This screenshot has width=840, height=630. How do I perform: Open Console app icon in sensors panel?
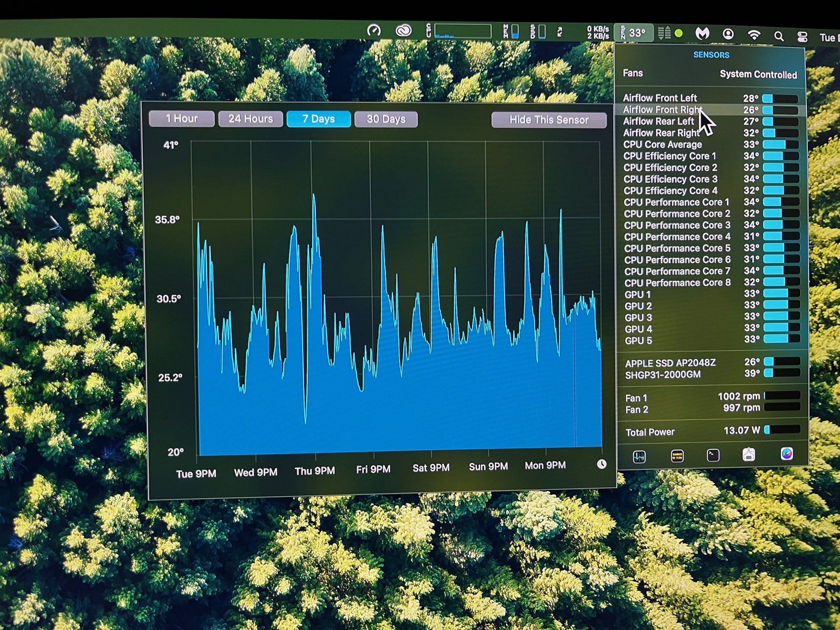(x=677, y=456)
